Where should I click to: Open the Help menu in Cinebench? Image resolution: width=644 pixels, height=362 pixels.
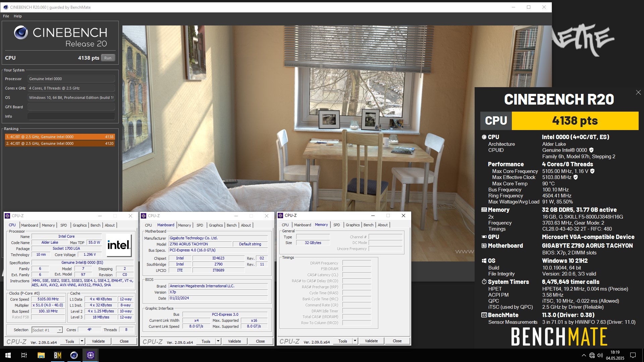(x=18, y=16)
